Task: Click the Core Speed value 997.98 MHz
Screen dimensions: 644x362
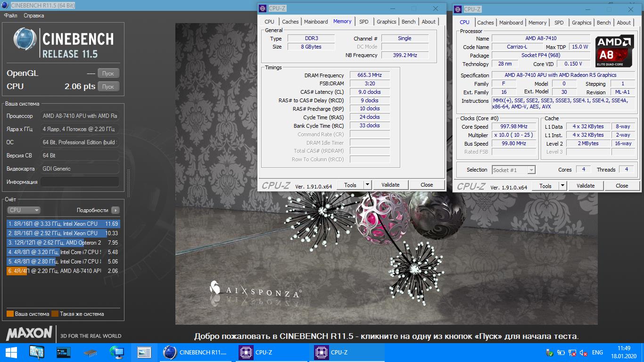Action: pyautogui.click(x=514, y=127)
